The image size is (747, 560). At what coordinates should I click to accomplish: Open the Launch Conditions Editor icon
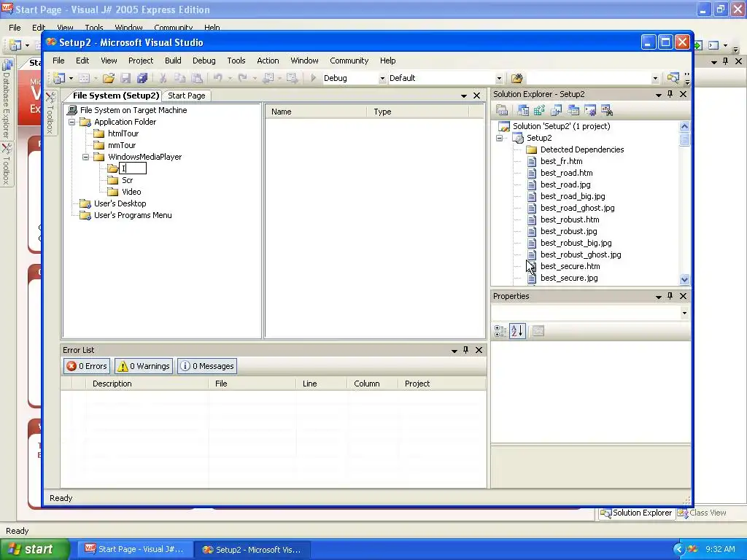tap(607, 111)
